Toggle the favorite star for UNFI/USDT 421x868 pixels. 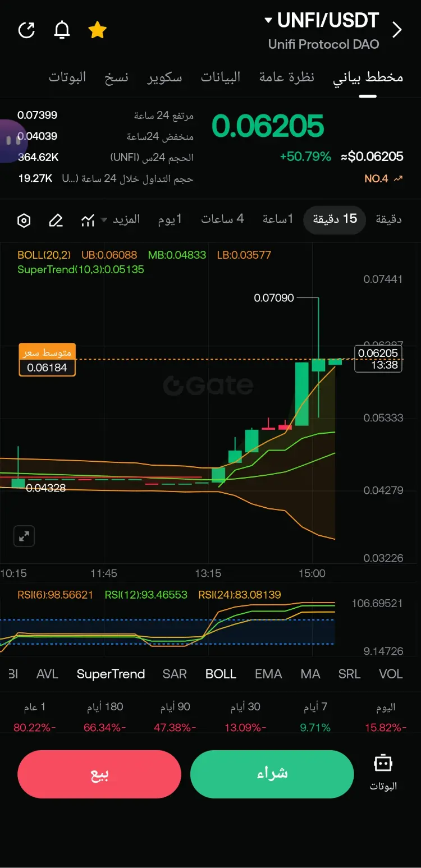click(98, 30)
